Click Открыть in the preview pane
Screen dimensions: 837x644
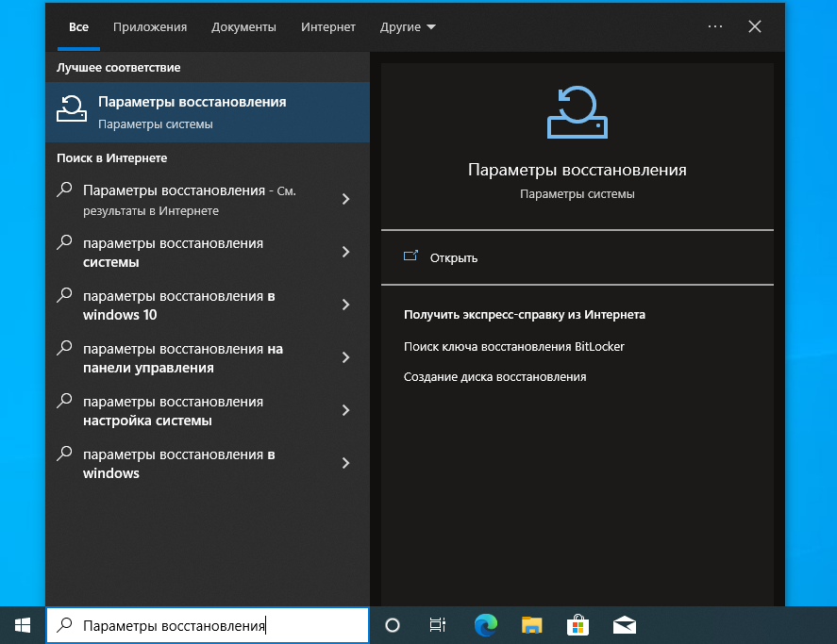click(x=454, y=257)
